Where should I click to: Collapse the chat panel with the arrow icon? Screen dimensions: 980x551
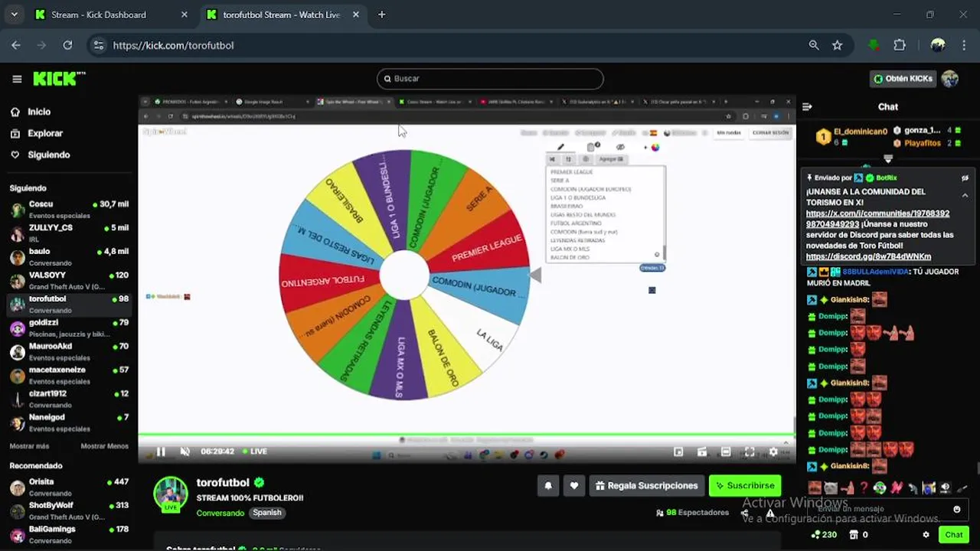click(807, 107)
